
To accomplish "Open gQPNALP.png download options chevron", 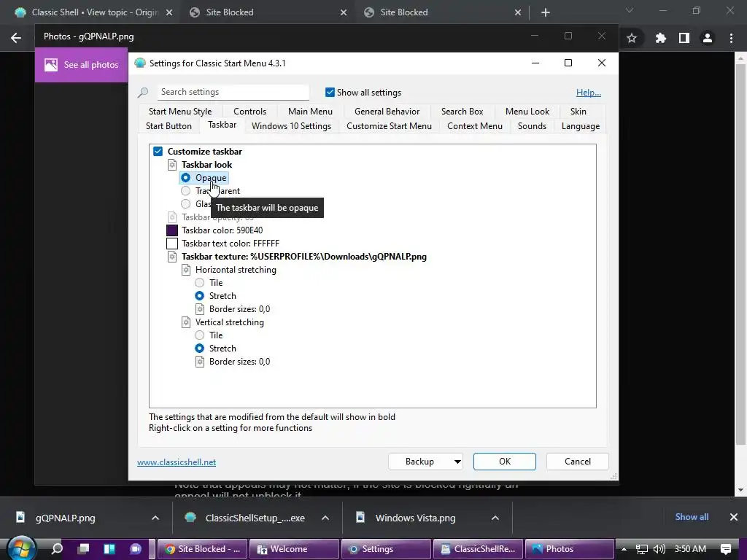I will coord(155,518).
